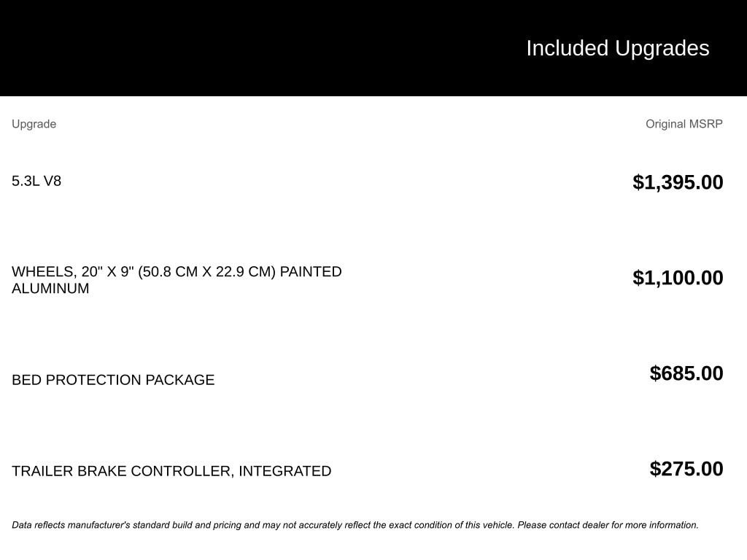Click the "Data reflects manufacturer's" disclaimer start
Image resolution: width=747 pixels, height=560 pixels.
tap(71, 525)
